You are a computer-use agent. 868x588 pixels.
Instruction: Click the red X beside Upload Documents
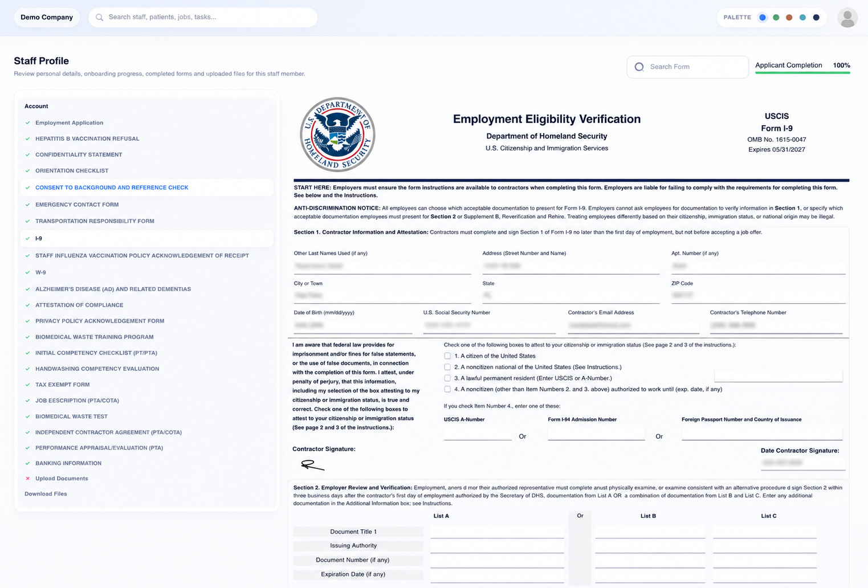point(27,479)
